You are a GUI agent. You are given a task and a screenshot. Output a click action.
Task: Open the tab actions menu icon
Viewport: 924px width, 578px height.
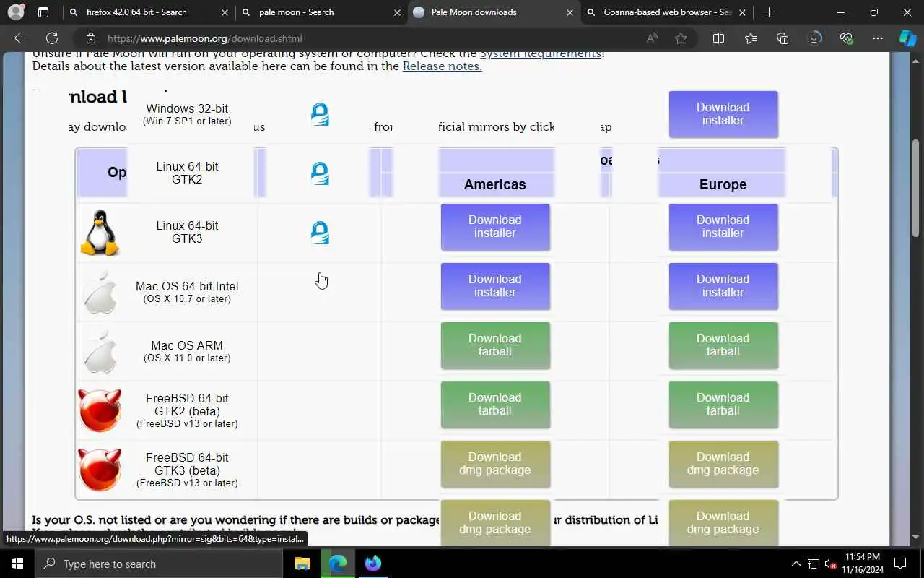click(43, 12)
